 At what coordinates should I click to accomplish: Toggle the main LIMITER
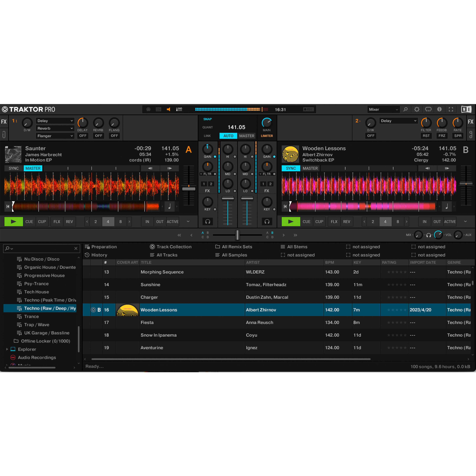click(x=267, y=136)
